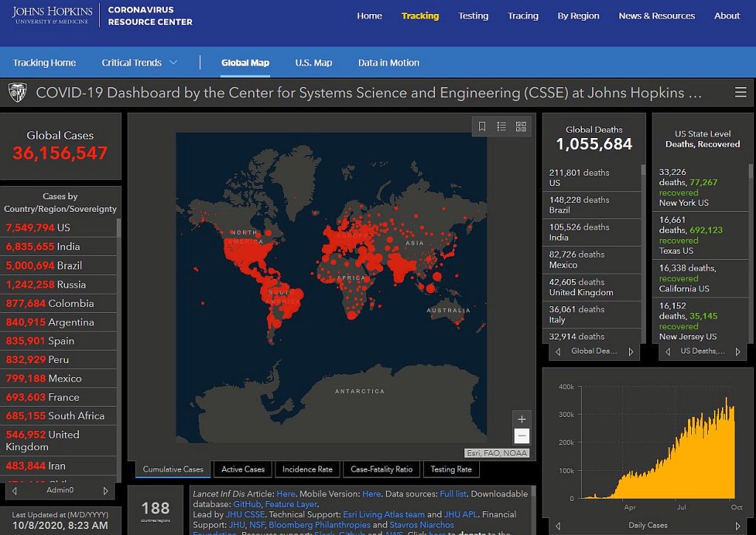Open the JHU APL link

coord(461,515)
